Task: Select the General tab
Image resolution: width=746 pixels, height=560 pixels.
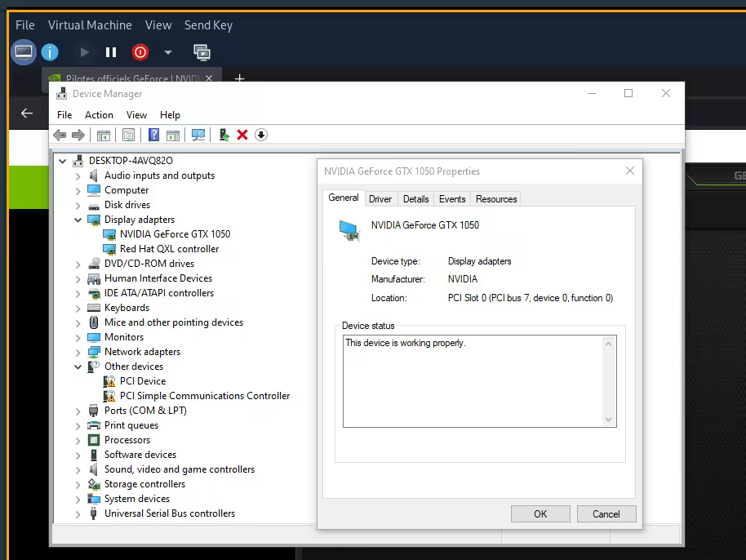Action: coord(344,198)
